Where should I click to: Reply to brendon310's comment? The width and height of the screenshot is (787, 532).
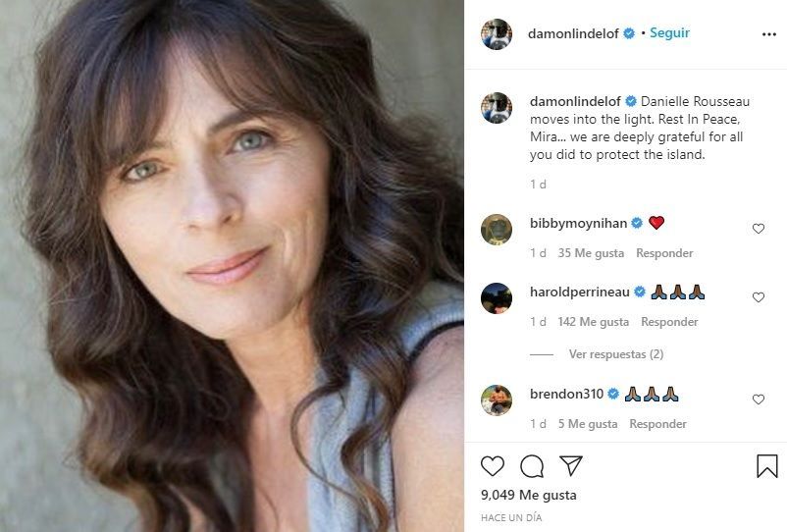coord(657,424)
